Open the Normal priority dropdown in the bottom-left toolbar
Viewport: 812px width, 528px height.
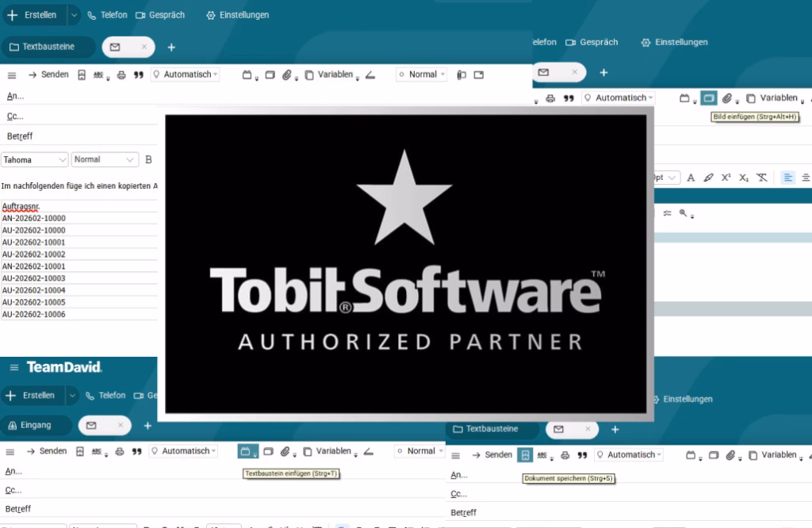[x=419, y=451]
